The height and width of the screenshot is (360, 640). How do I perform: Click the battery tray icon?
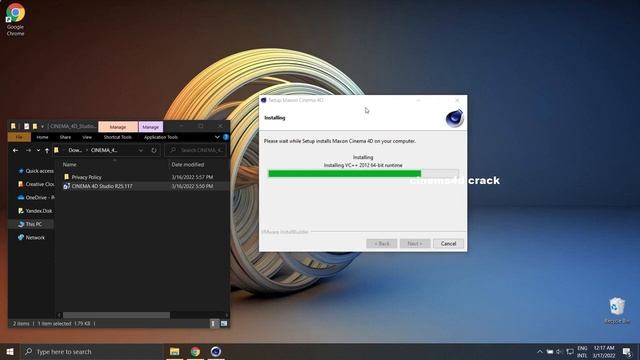point(550,351)
